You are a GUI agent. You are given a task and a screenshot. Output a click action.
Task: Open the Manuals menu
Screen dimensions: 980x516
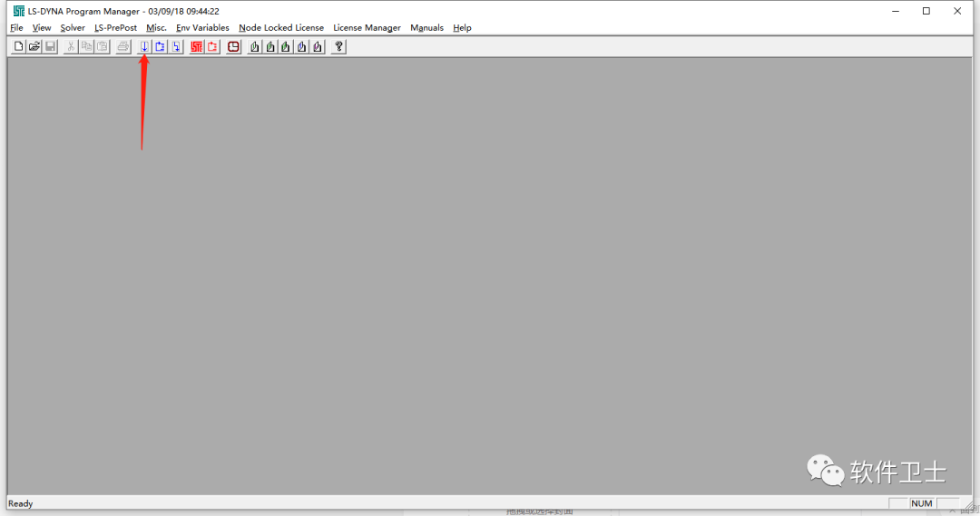pyautogui.click(x=426, y=27)
